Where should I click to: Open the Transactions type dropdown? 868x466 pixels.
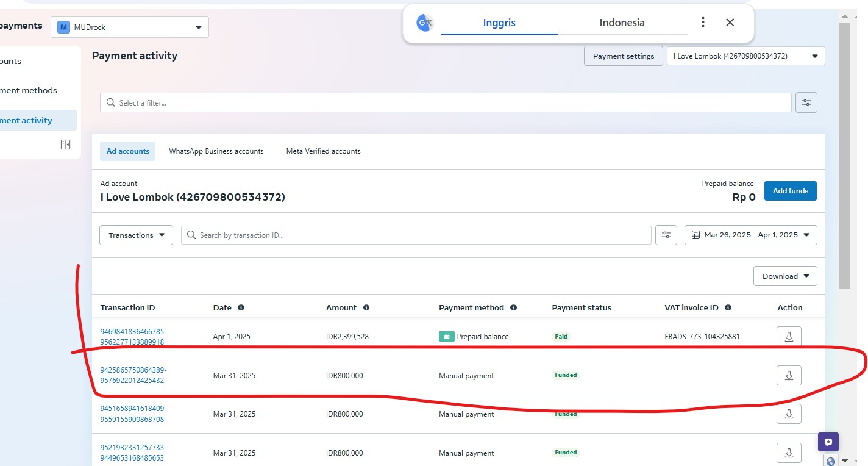tap(136, 235)
